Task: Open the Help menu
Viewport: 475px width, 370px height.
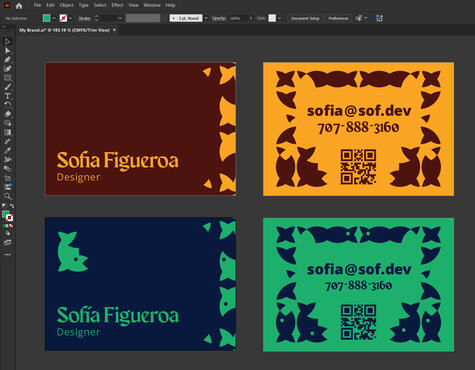Action: 170,5
